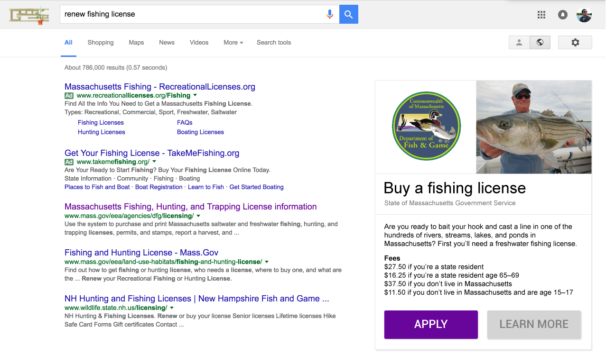Expand the More dropdown
Image resolution: width=606 pixels, height=364 pixels.
pyautogui.click(x=233, y=43)
